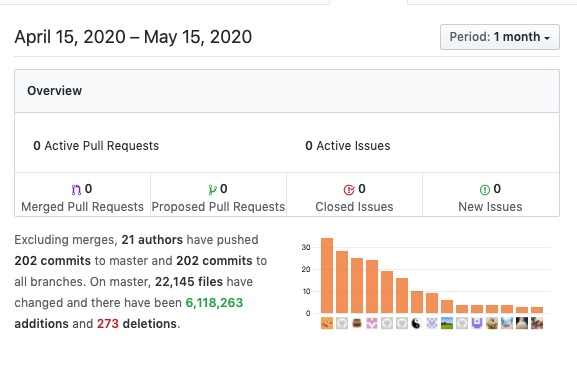Click the brown treasure chest avatar
Screen dimensions: 577x369
357,323
